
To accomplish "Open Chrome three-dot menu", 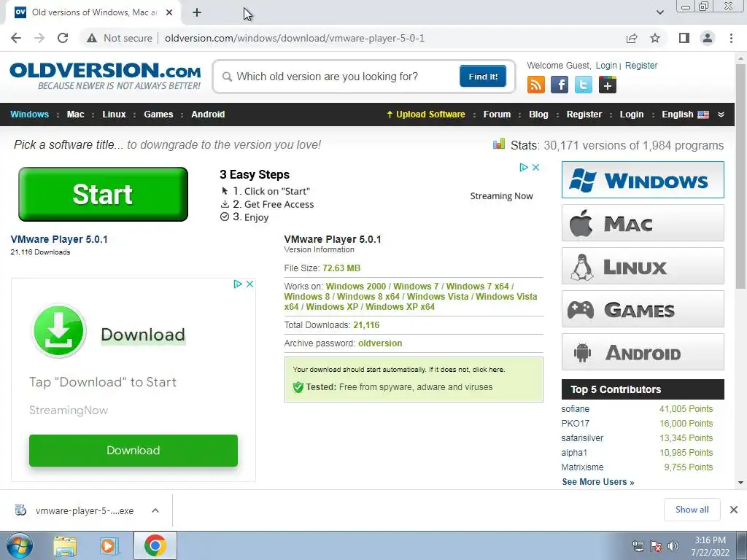I will coord(731,38).
